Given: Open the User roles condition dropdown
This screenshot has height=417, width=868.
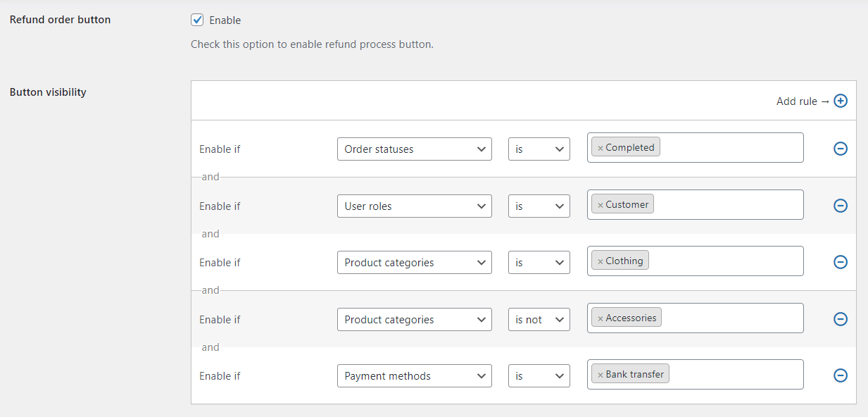Looking at the screenshot, I should coord(414,206).
